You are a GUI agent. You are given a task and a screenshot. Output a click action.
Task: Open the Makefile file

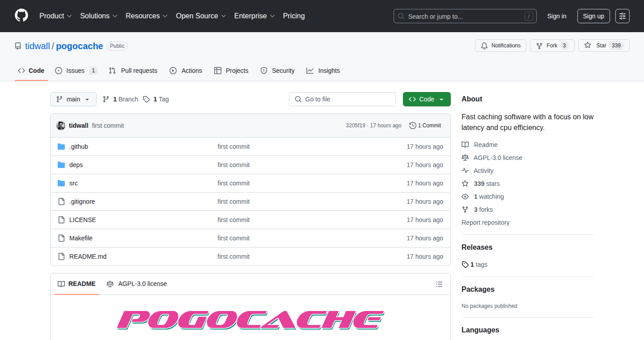pos(81,238)
